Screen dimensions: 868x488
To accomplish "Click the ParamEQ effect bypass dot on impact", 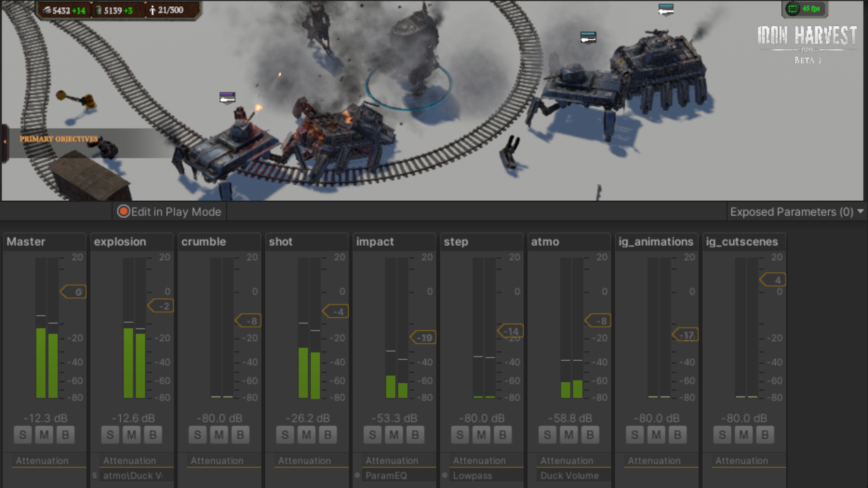I will coord(357,475).
